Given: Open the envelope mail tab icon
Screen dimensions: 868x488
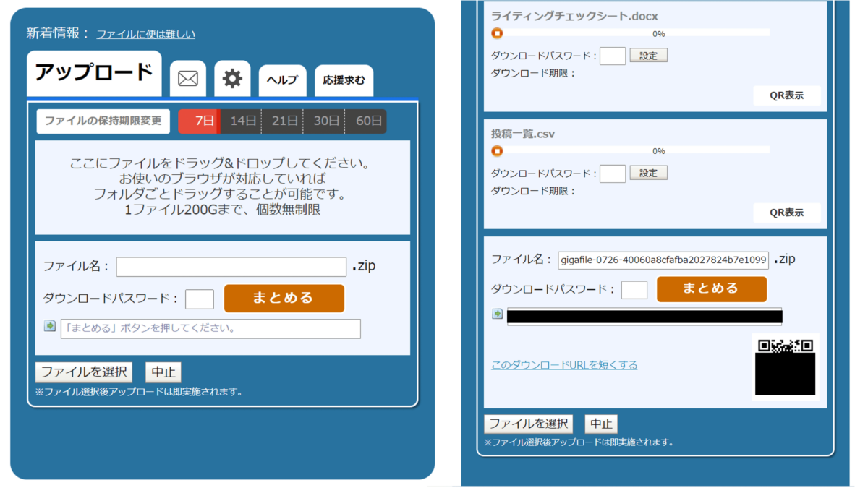Looking at the screenshot, I should pyautogui.click(x=188, y=78).
